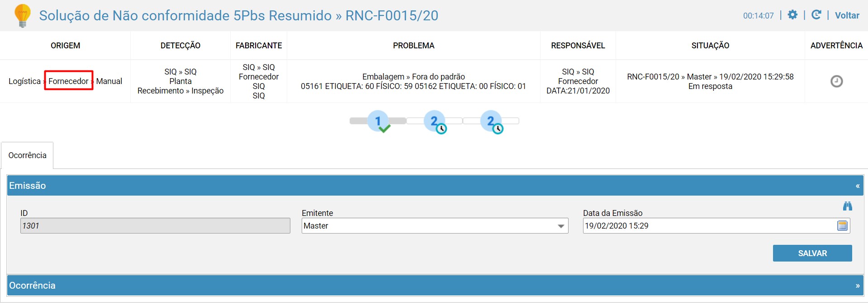Click the DETECÇÃO column header
The width and height of the screenshot is (868, 304).
click(x=180, y=46)
